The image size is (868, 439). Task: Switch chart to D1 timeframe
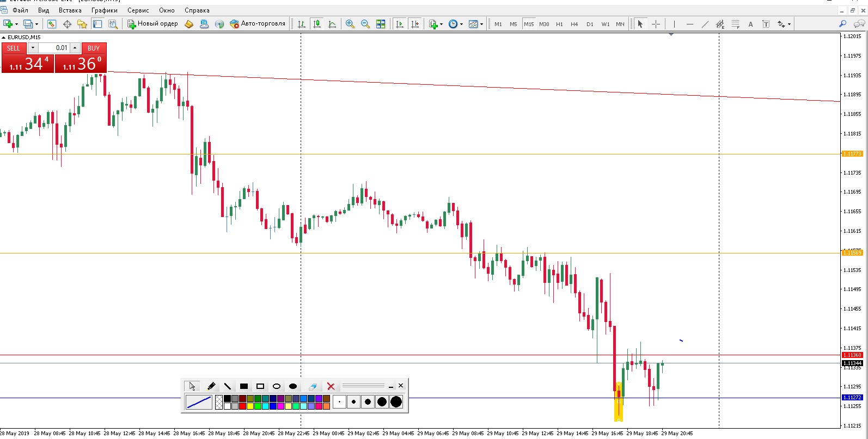tap(590, 24)
